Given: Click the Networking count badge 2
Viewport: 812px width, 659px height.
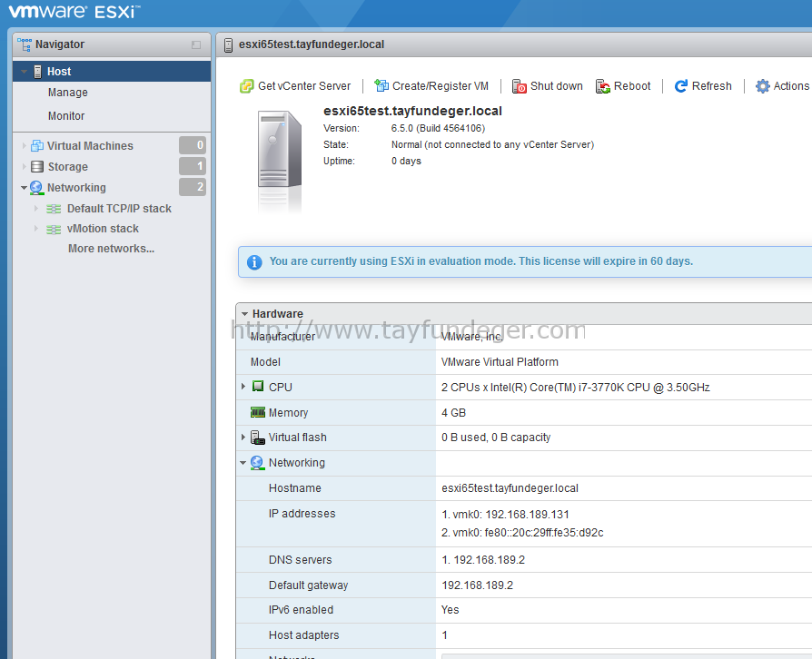Looking at the screenshot, I should [193, 187].
